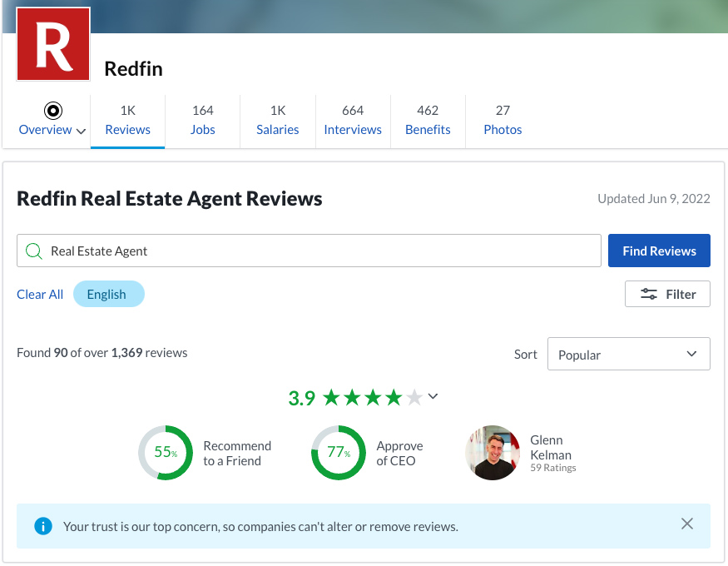Click the Updated Jun 9, 2022 text
This screenshot has width=728, height=566.
tap(654, 199)
